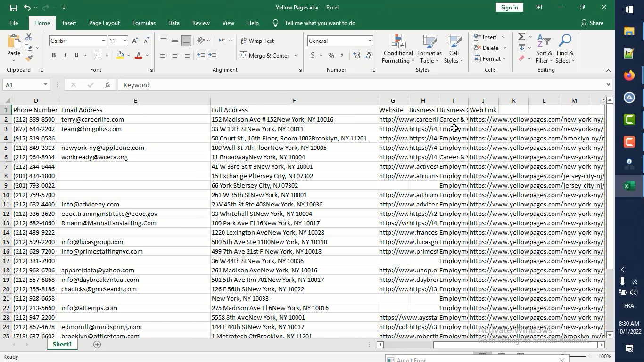644x362 pixels.
Task: Align text to the left
Action: pyautogui.click(x=164, y=55)
